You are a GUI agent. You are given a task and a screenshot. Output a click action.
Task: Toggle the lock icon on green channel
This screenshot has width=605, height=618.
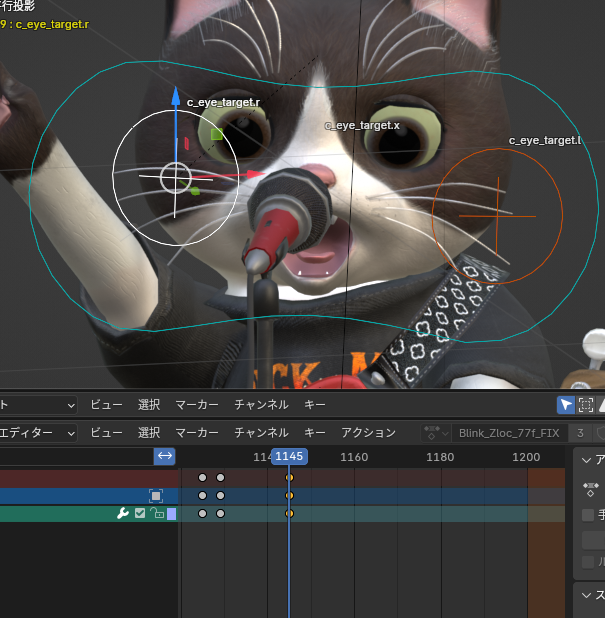pos(157,513)
